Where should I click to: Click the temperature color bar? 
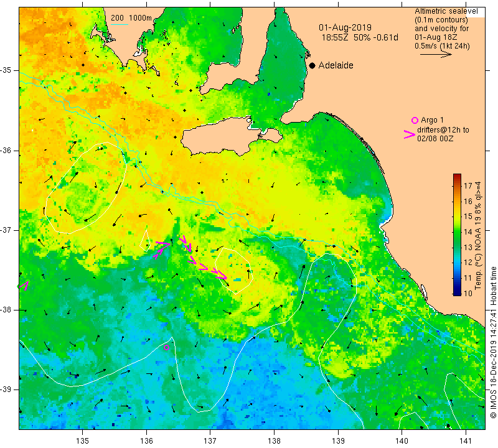[457, 235]
